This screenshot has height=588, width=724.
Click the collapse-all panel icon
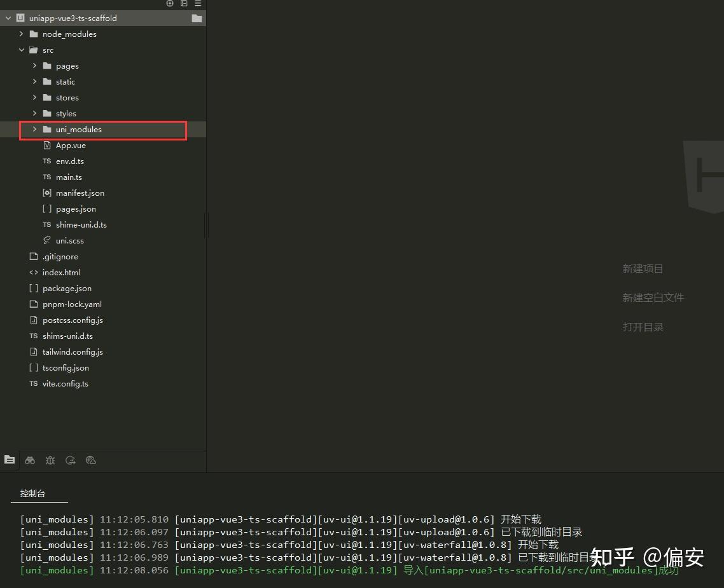(184, 4)
